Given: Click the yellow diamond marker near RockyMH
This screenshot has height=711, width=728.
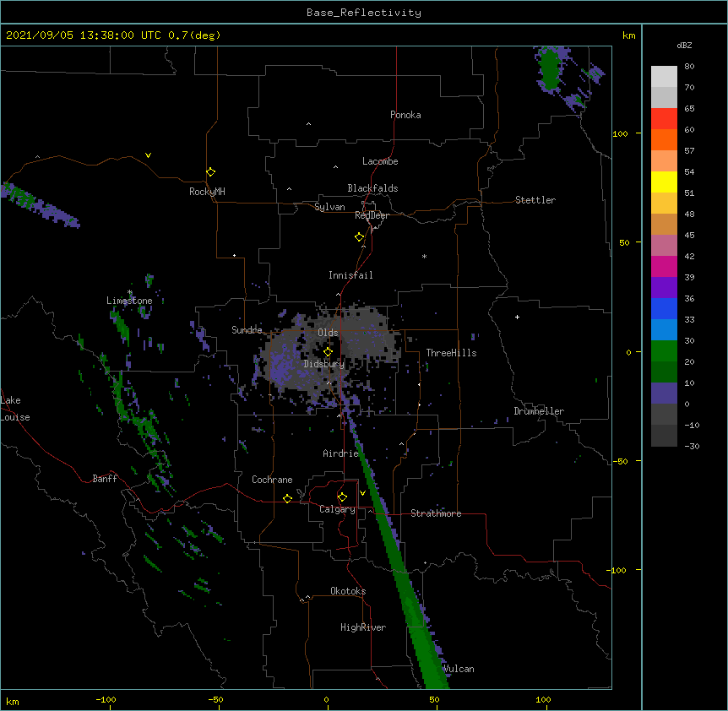Looking at the screenshot, I should pyautogui.click(x=210, y=172).
